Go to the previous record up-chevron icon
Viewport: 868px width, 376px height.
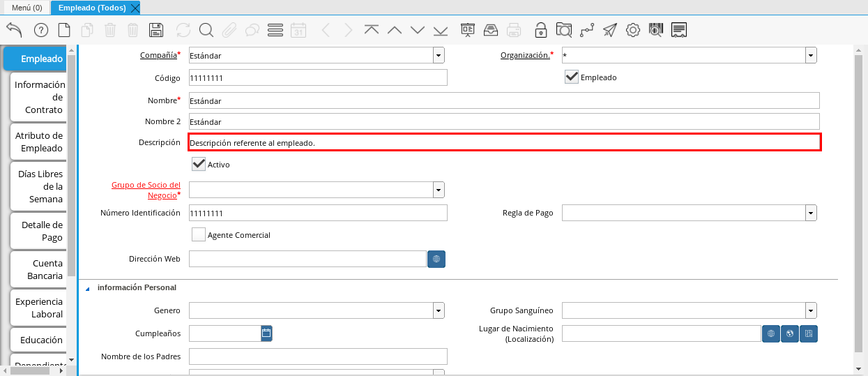pos(395,30)
